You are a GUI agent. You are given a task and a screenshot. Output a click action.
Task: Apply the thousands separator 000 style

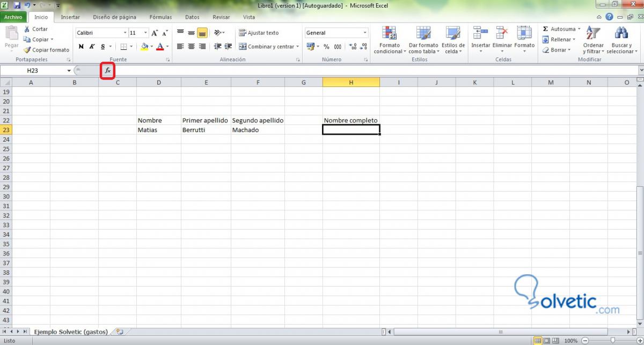(338, 47)
